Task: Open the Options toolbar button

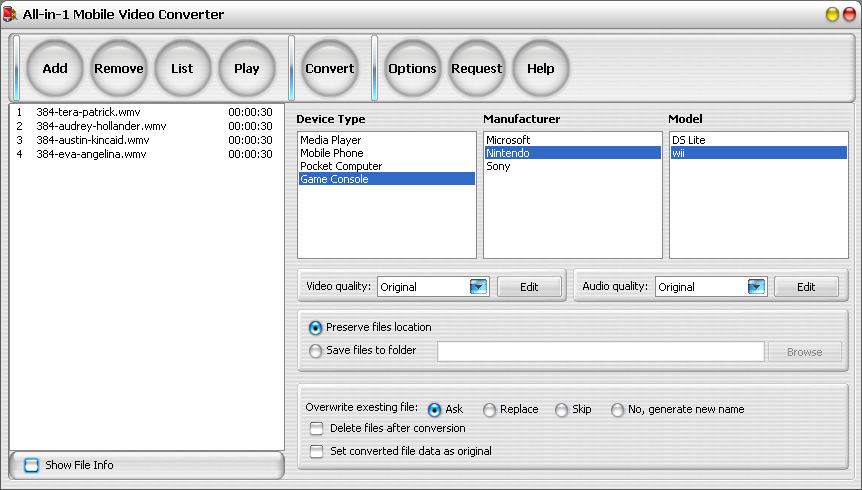Action: [x=412, y=69]
